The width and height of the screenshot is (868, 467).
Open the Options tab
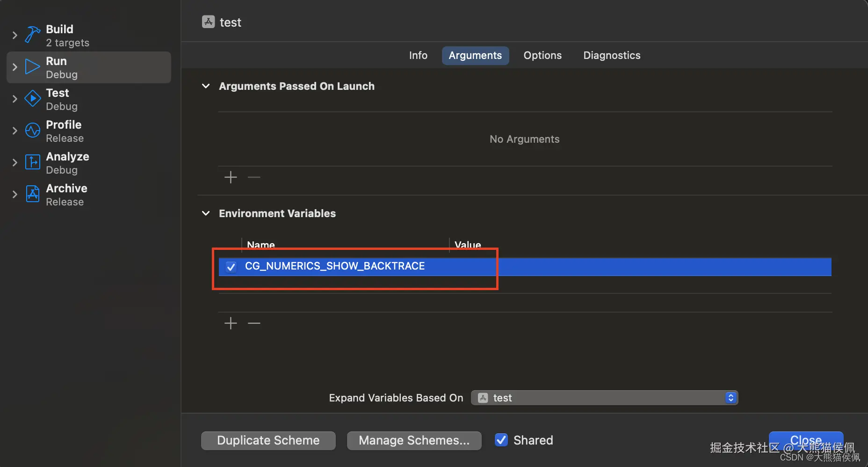pos(542,55)
